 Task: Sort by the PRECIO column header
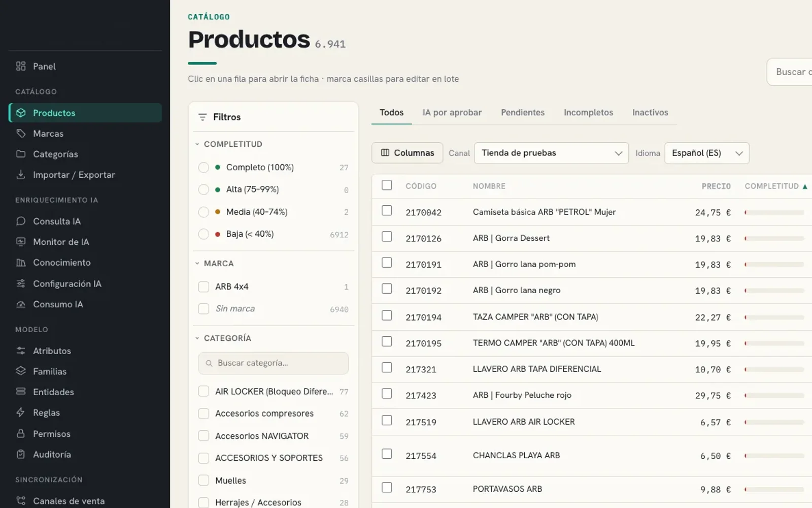click(x=716, y=186)
